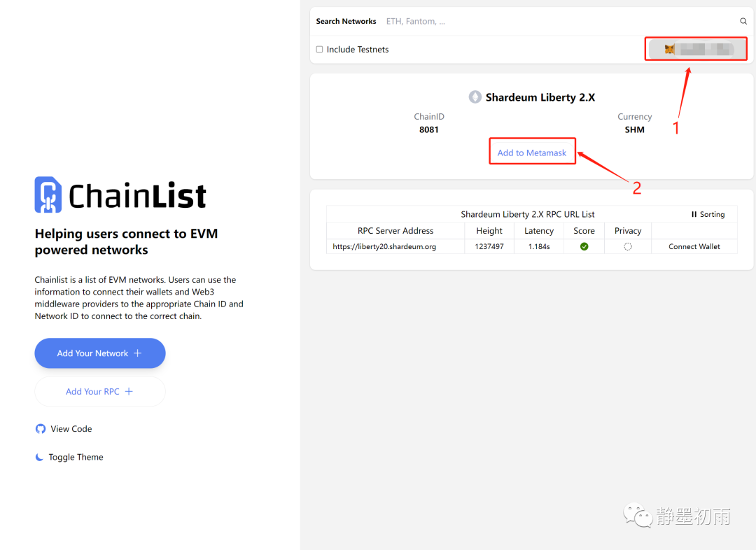This screenshot has height=550, width=756.
Task: Click Connect Wallet in RPC row
Action: [x=694, y=246]
